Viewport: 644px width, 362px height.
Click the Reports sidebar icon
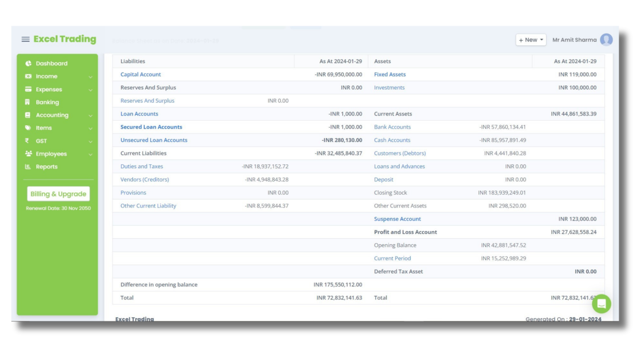(27, 167)
